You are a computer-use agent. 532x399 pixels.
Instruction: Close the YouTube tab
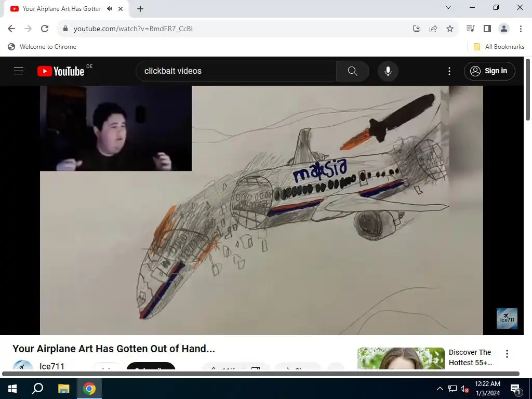[x=121, y=9]
